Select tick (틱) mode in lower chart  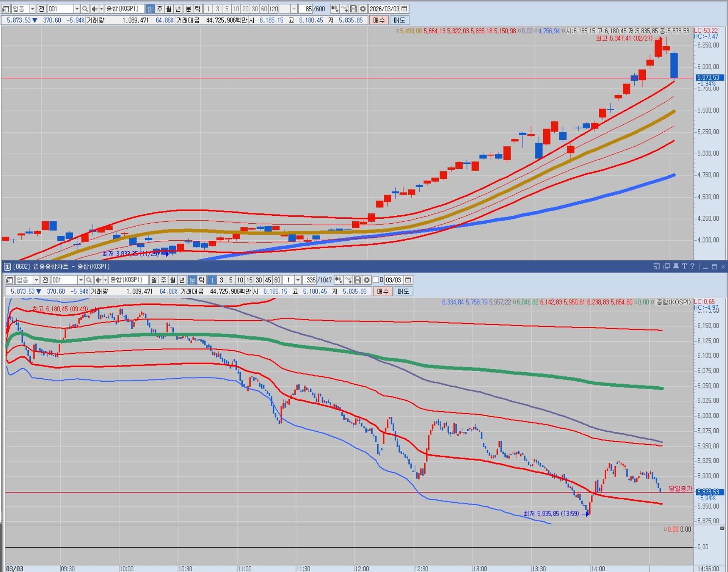click(202, 280)
